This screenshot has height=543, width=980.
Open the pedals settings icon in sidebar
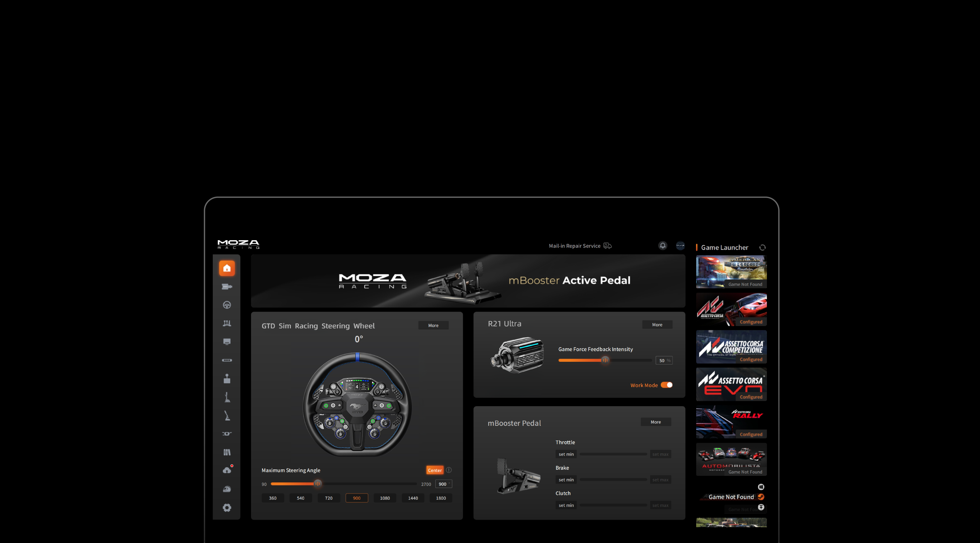point(227,323)
